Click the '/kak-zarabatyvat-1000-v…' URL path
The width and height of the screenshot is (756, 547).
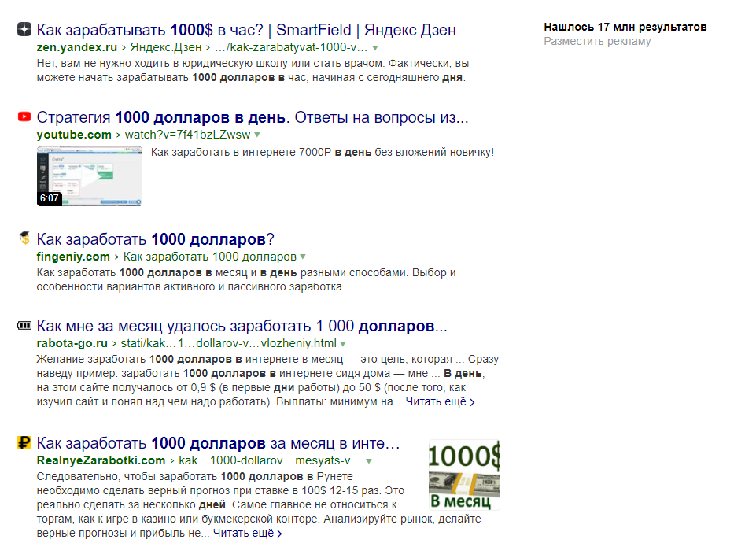(x=291, y=47)
